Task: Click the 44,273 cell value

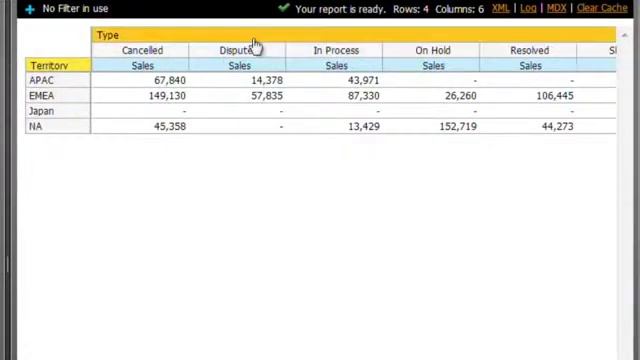Action: point(558,127)
